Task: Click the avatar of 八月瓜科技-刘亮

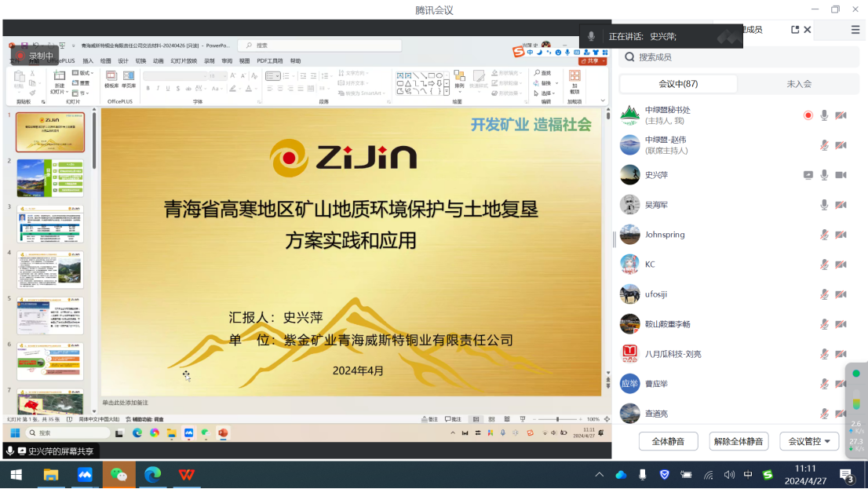Action: tap(630, 354)
